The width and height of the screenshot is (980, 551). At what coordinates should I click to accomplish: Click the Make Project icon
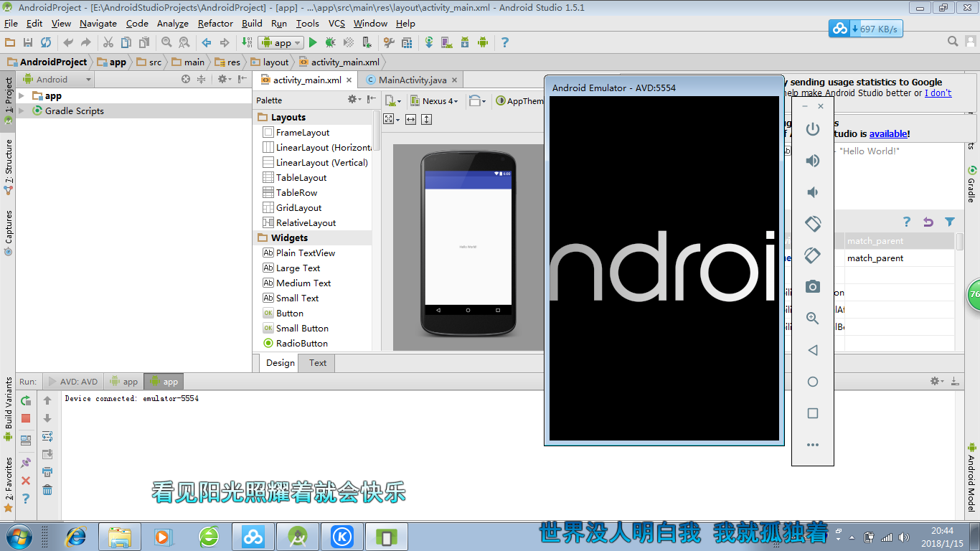247,42
